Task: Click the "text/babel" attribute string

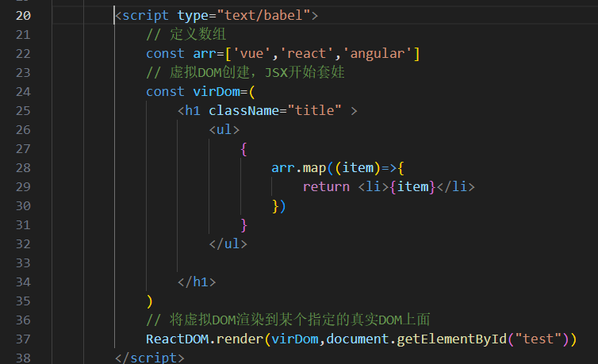Action: pyautogui.click(x=263, y=16)
